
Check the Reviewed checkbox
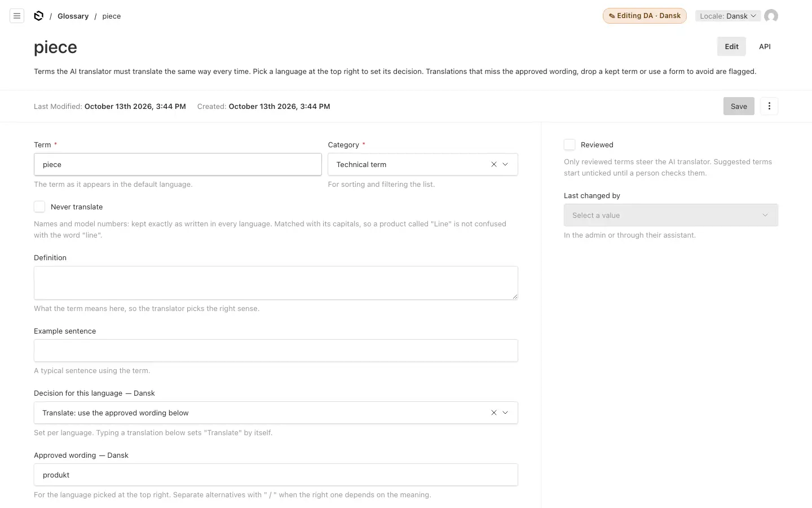click(x=570, y=144)
